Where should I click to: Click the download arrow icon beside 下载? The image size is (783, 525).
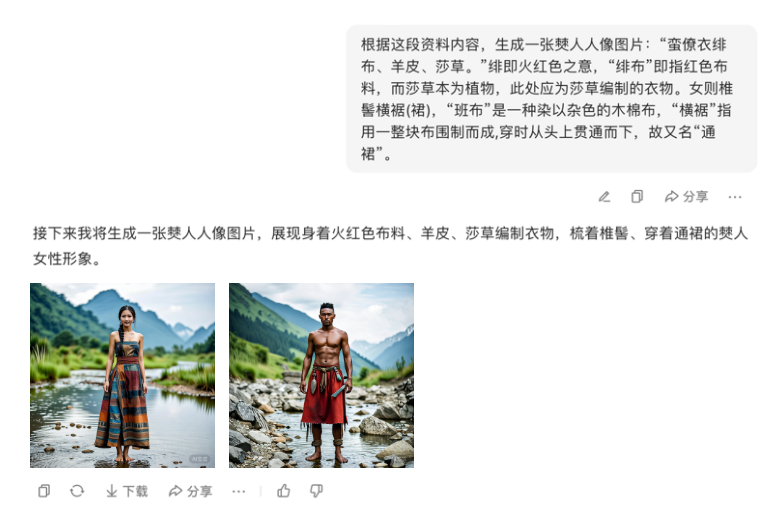[x=112, y=492]
